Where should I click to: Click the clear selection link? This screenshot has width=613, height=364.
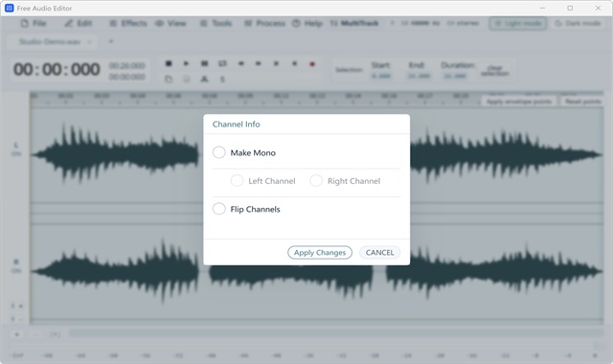pyautogui.click(x=495, y=71)
